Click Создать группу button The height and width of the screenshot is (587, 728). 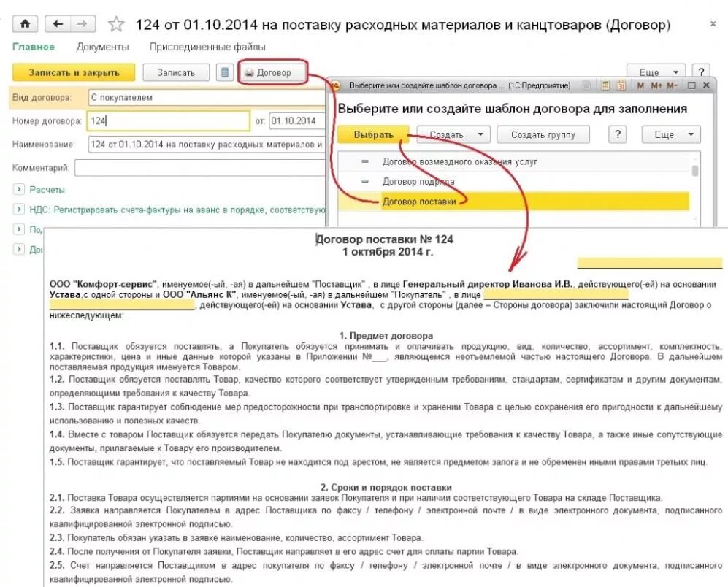click(x=543, y=134)
